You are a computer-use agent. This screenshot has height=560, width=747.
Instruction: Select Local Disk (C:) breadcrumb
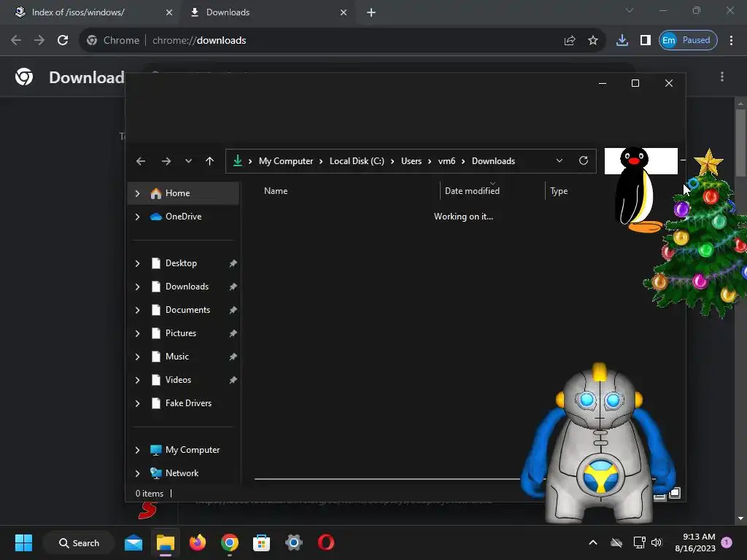[357, 161]
